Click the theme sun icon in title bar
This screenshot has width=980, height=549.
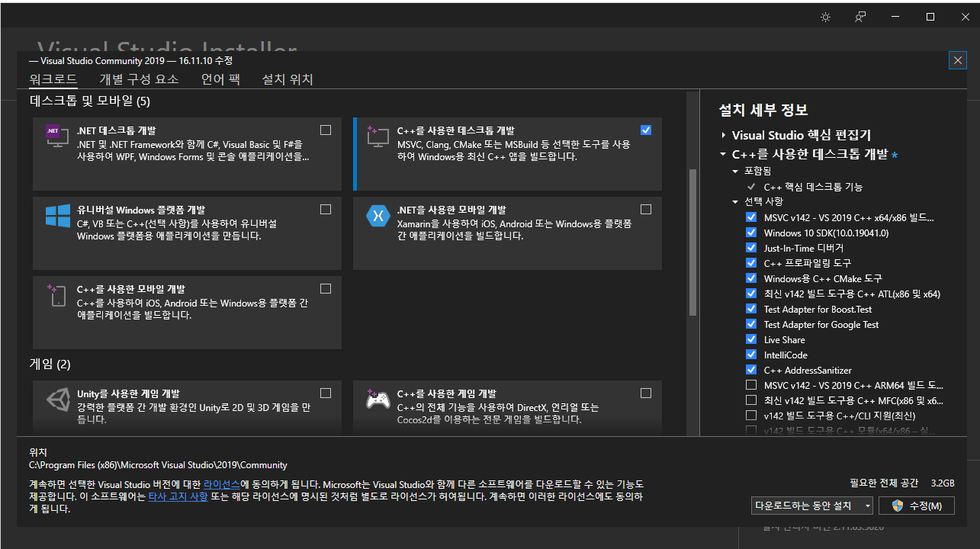(825, 17)
